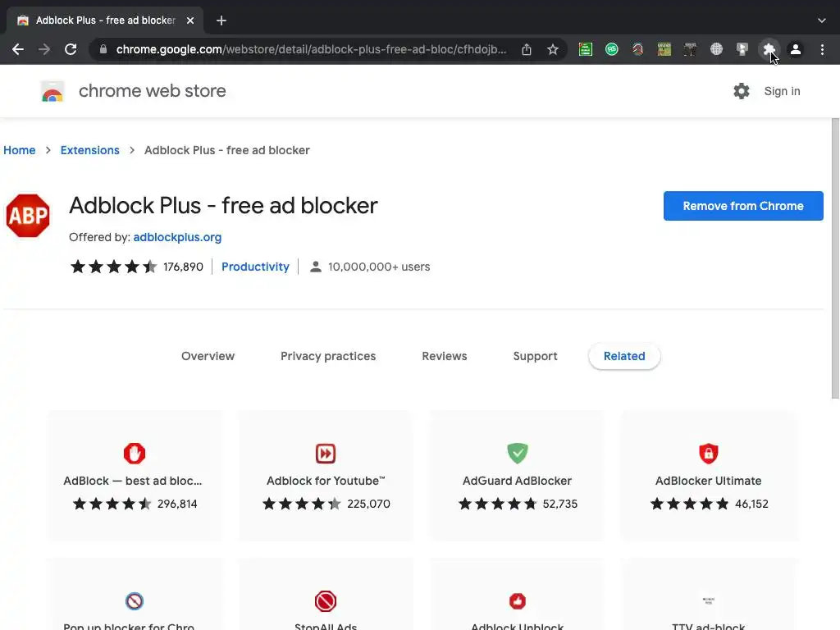
Task: Click the red round extension icon
Action: (x=637, y=49)
